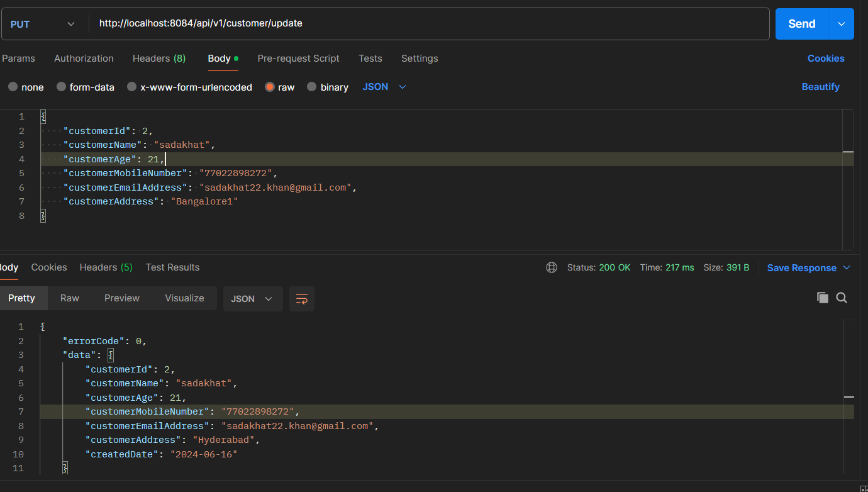Screen dimensions: 868x492
Task: Open the request Headers (8) tab
Action: [x=159, y=59]
